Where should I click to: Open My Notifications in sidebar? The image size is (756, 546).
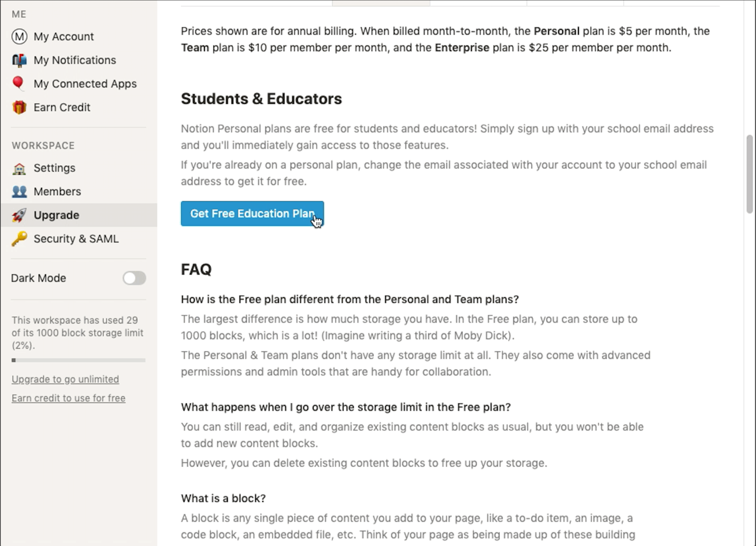pos(75,60)
